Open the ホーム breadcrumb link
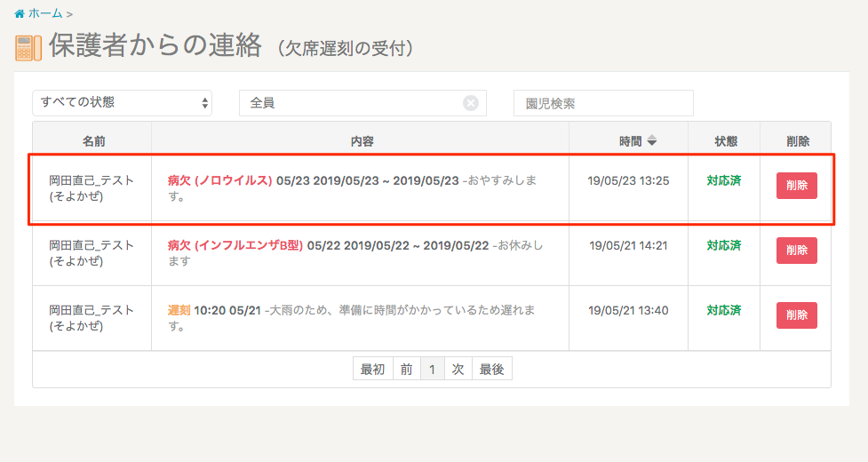Viewport: 868px width, 462px height. point(45,13)
